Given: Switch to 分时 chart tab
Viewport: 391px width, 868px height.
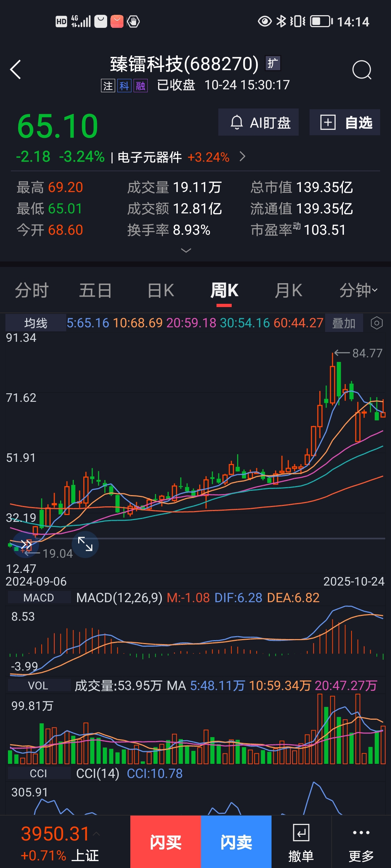Looking at the screenshot, I should click(31, 290).
